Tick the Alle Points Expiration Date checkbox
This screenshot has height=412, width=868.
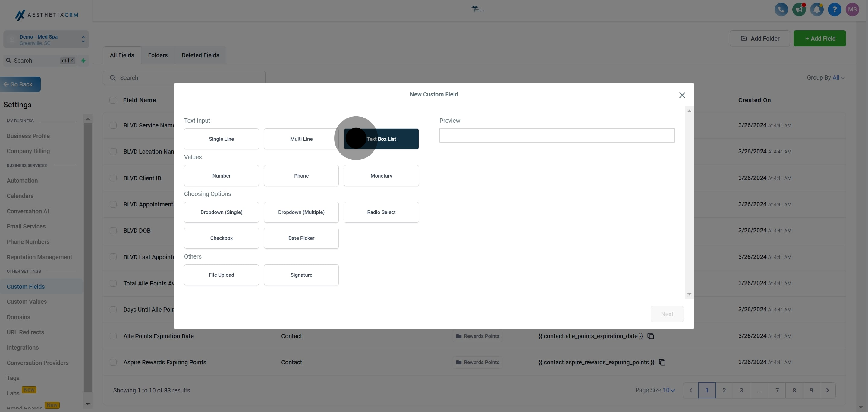point(113,336)
